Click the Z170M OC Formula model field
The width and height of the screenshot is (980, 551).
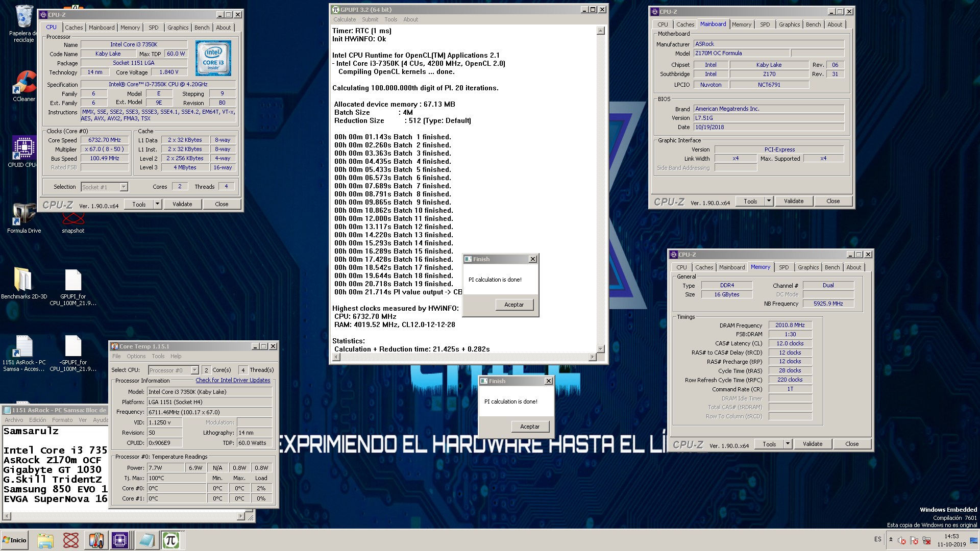[x=741, y=53]
